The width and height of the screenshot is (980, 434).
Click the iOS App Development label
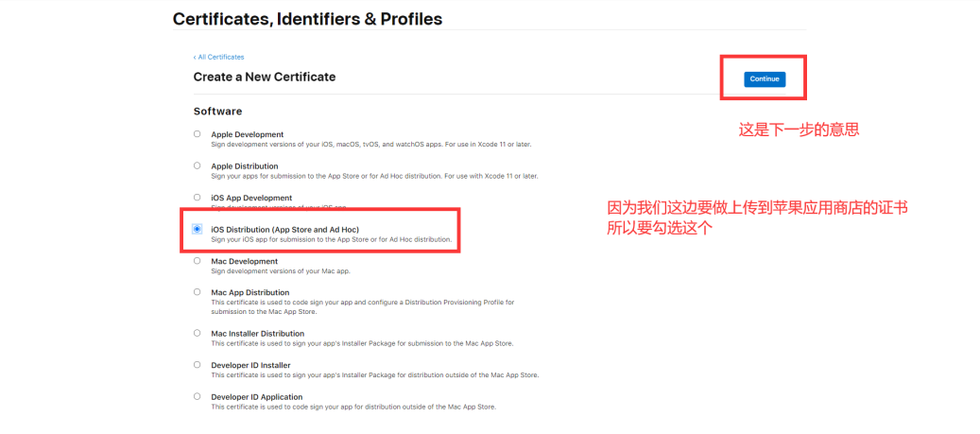tap(251, 198)
